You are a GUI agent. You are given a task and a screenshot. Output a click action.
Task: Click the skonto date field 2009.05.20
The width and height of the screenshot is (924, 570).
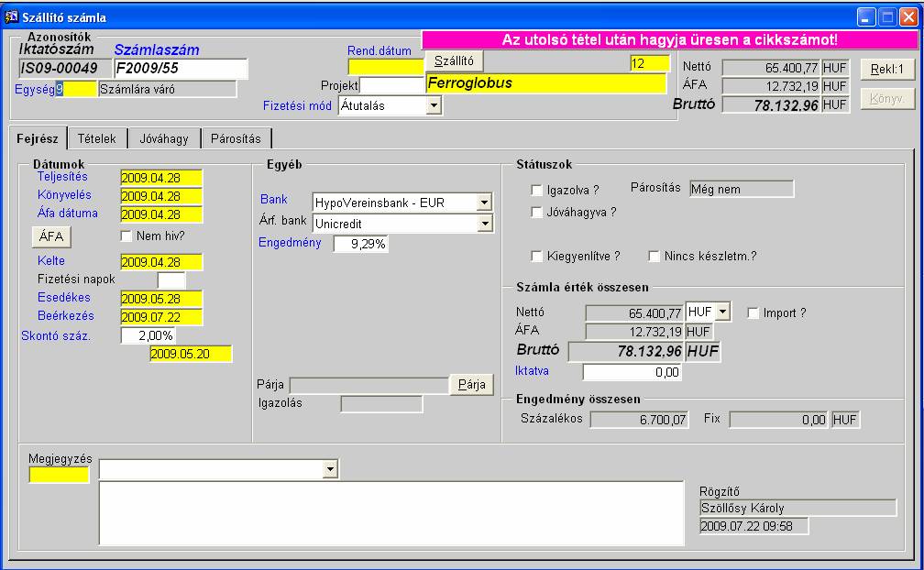[x=191, y=354]
